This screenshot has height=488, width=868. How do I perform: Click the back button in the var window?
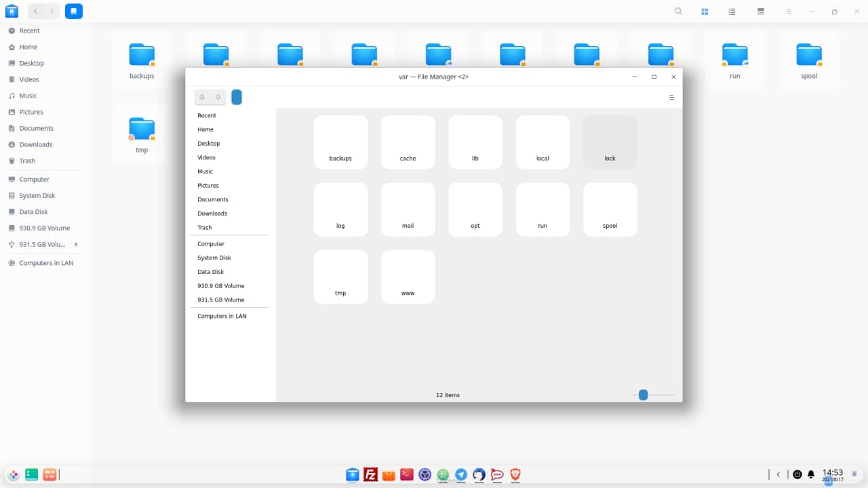202,97
